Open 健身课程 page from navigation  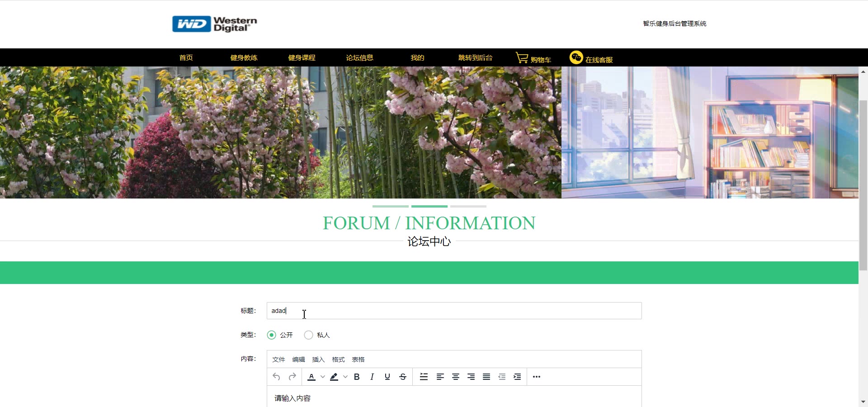point(302,57)
